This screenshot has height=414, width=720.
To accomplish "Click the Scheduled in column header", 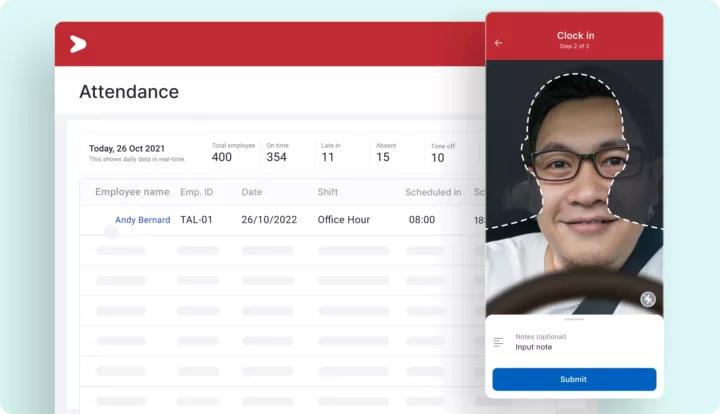I will point(433,192).
